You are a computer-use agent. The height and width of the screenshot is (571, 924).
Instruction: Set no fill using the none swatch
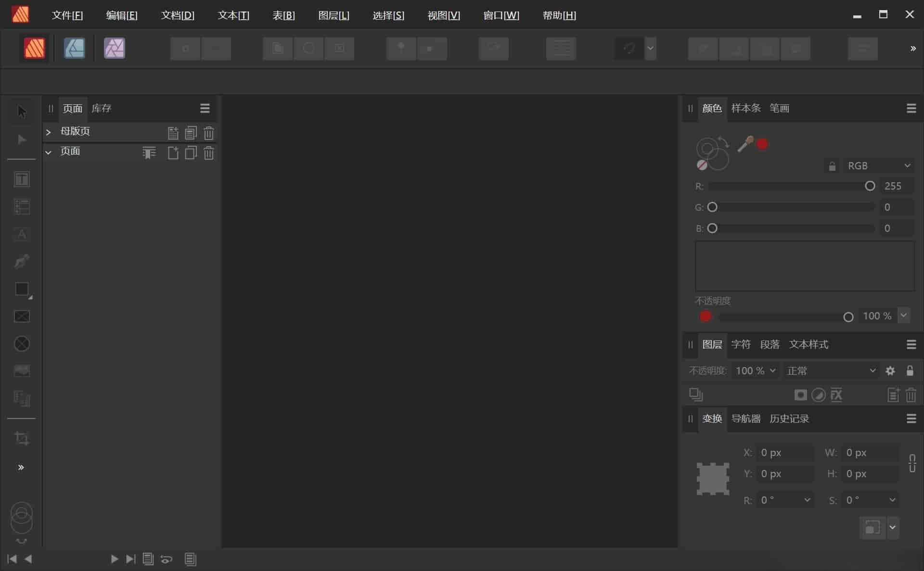click(702, 165)
